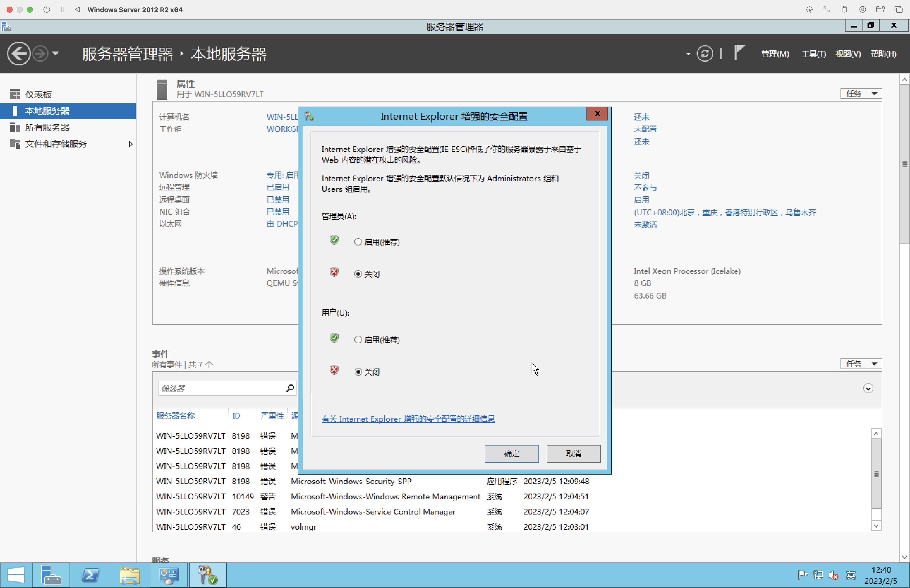910x588 pixels.
Task: Click the muted speaker tray icon
Action: tap(834, 575)
